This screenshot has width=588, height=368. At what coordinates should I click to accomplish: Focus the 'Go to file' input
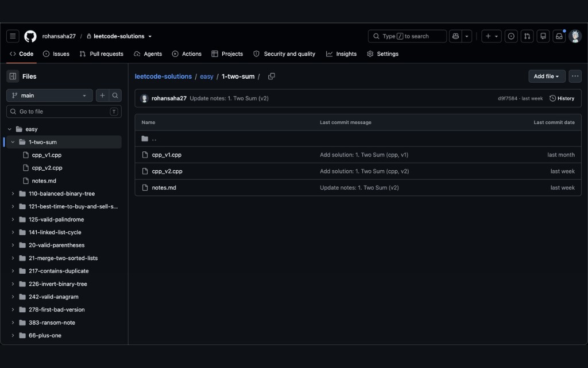64,112
